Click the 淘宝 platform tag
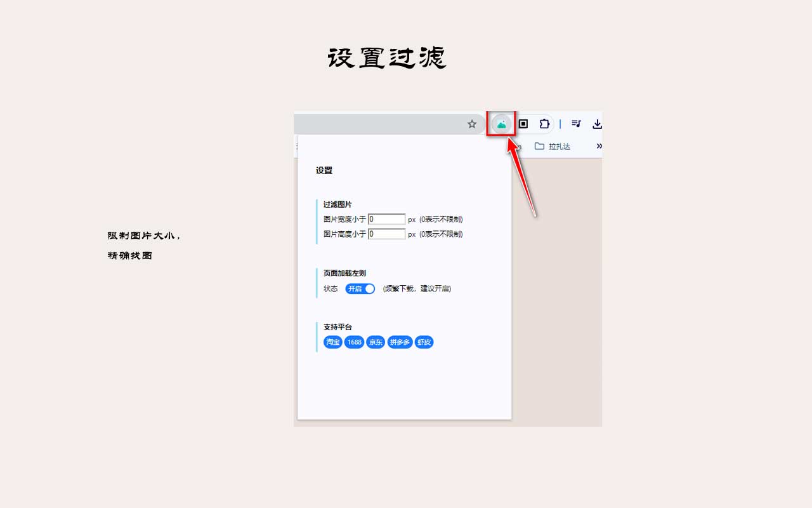812x508 pixels. point(333,342)
